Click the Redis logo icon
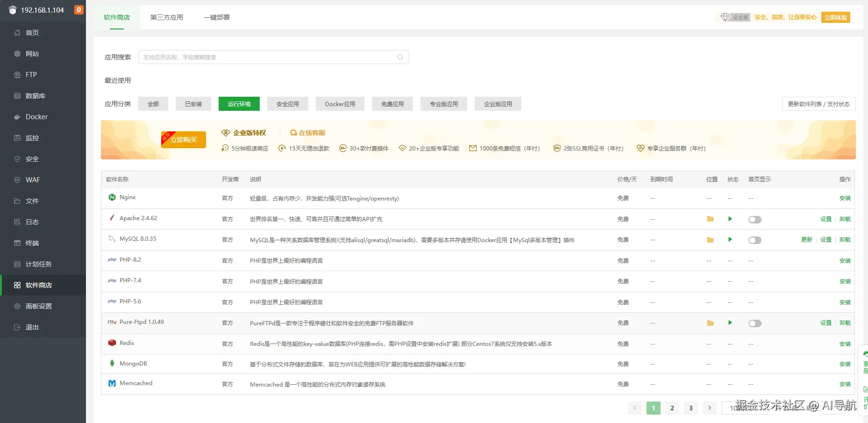The image size is (868, 423). [x=112, y=343]
